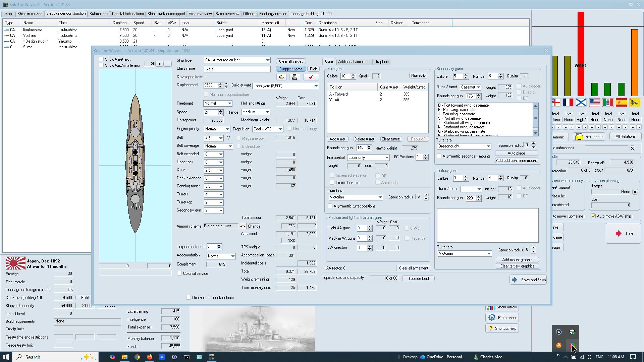Click Auto place button
The image size is (644, 362).
pos(517,153)
